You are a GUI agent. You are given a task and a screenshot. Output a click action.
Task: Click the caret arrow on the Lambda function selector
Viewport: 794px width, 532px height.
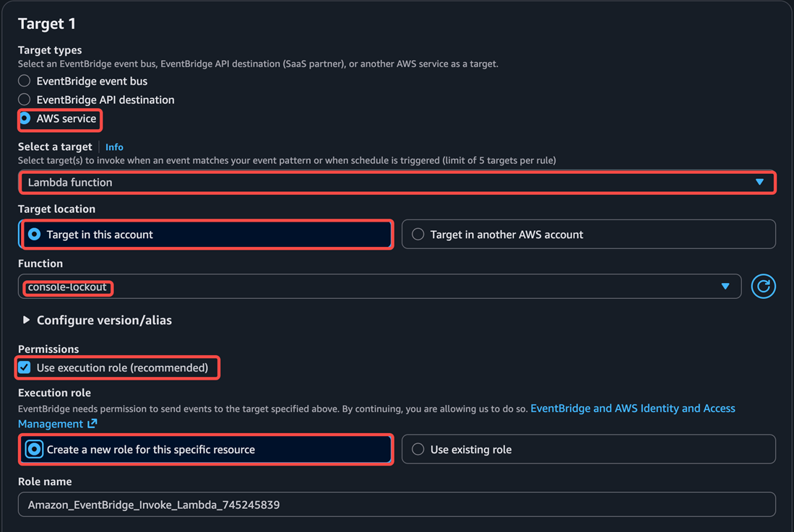tap(759, 182)
